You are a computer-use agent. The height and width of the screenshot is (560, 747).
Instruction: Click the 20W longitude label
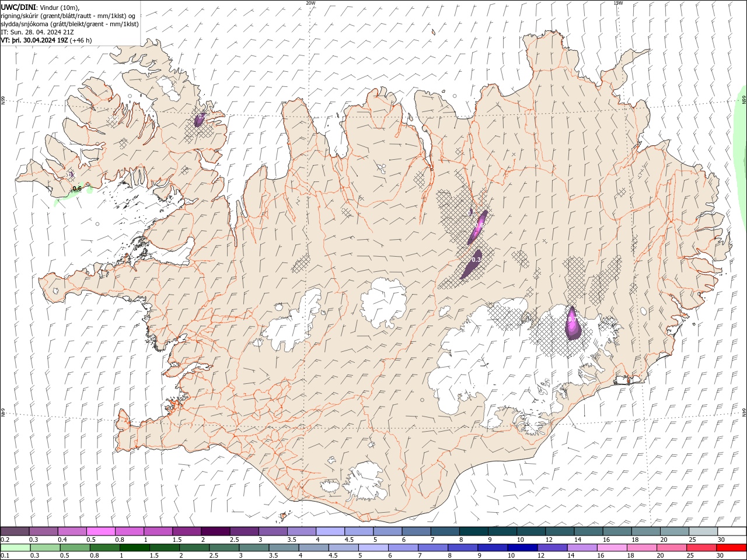310,2
